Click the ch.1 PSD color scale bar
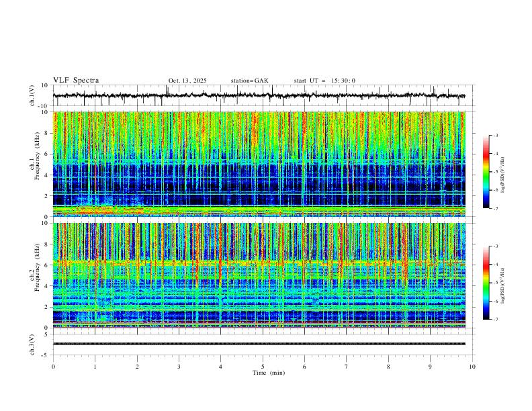The image size is (532, 411). (486, 172)
